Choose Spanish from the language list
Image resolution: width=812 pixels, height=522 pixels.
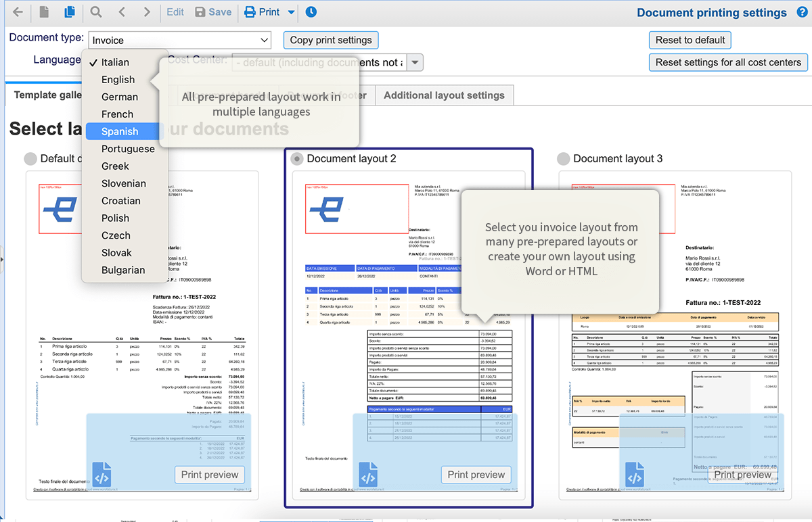pyautogui.click(x=120, y=131)
